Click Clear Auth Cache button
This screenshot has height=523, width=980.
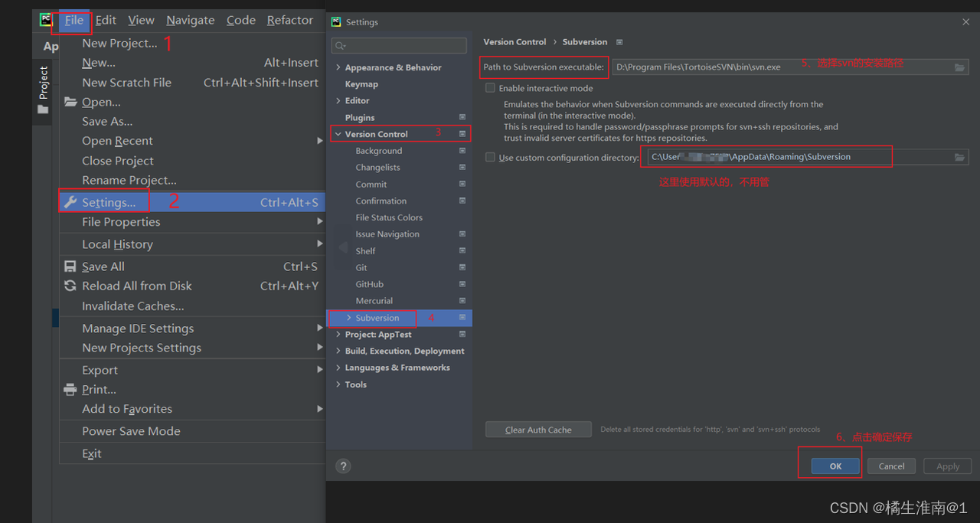(538, 430)
